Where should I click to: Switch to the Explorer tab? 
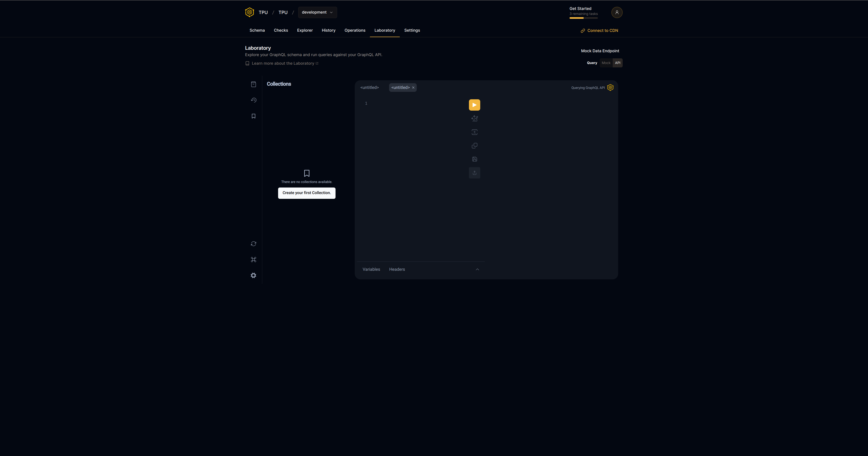(305, 30)
